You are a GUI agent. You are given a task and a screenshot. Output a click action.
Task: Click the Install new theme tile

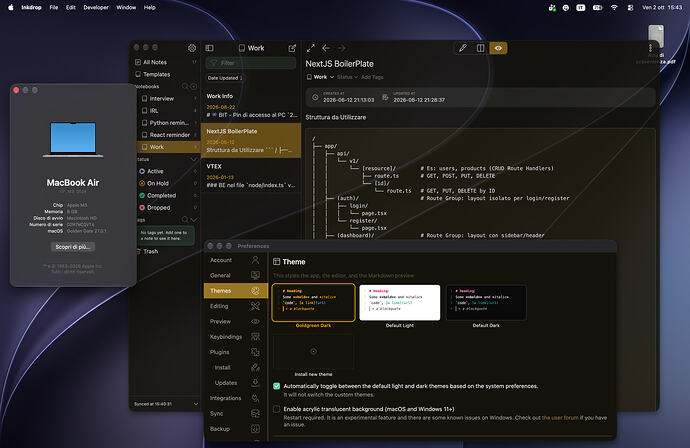(x=313, y=351)
